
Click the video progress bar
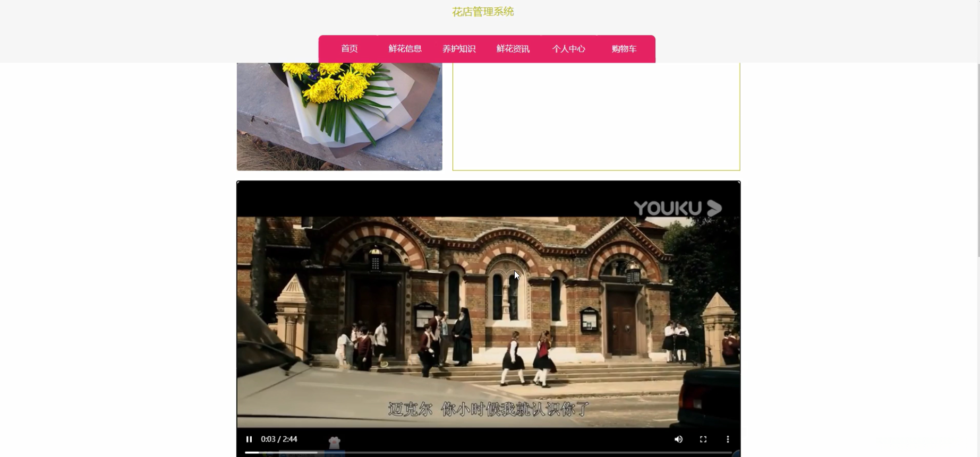pos(488,452)
